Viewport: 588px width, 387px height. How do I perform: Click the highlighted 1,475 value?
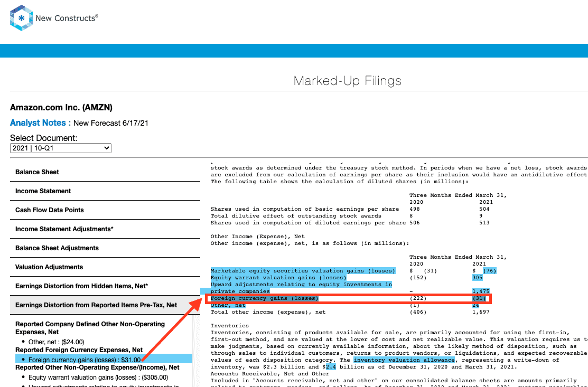coord(481,291)
